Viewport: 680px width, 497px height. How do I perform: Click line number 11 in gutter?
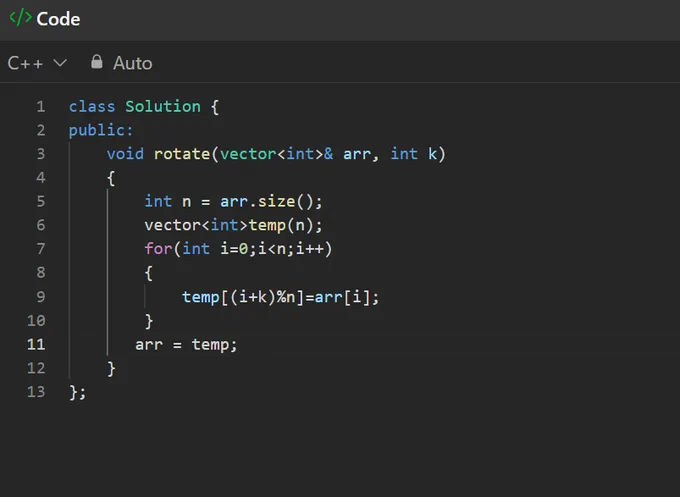(36, 344)
